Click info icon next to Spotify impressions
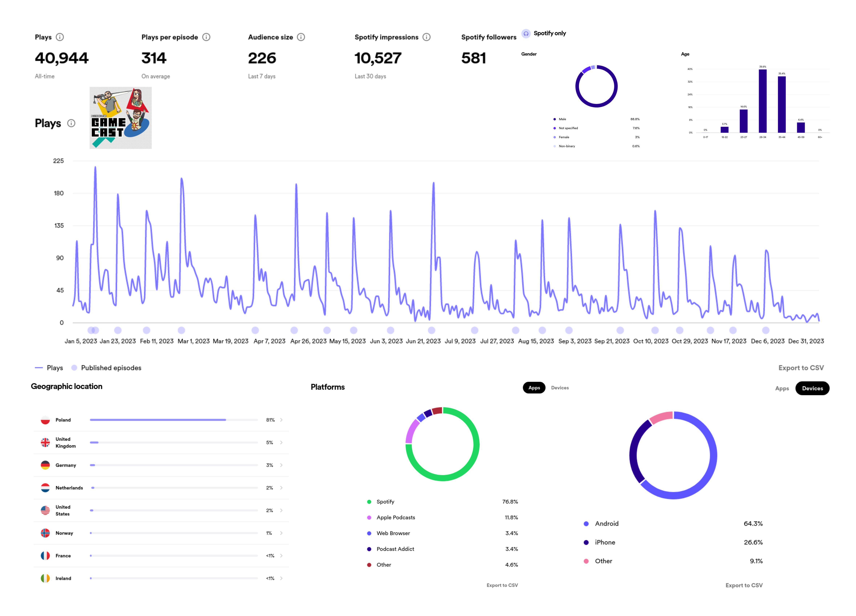 point(427,37)
